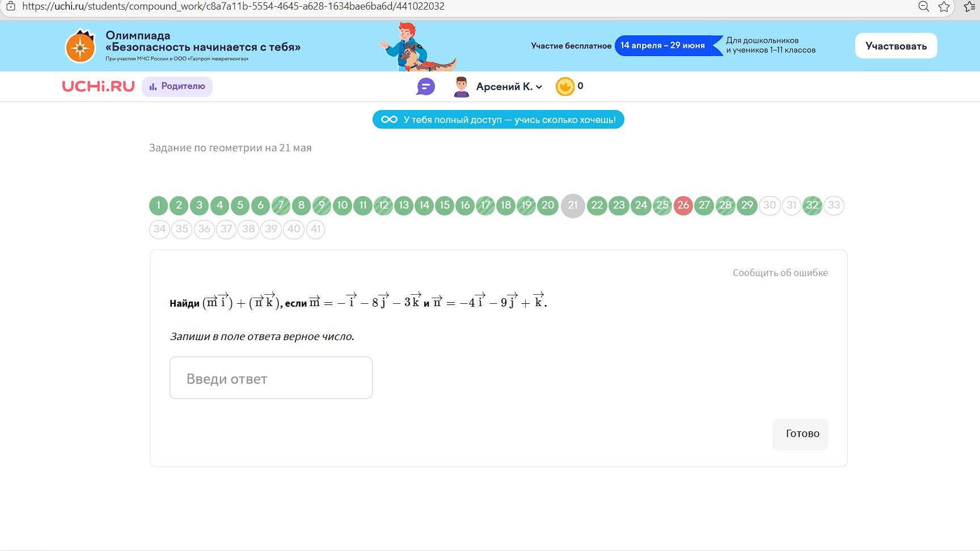Go to task number 24
980x551 pixels.
point(641,205)
